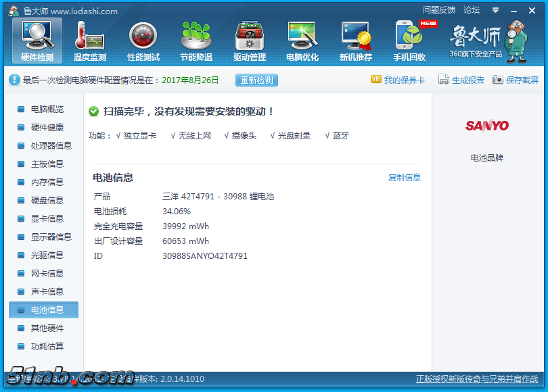
Task: Select 电池信息 in the sidebar
Action: (44, 310)
